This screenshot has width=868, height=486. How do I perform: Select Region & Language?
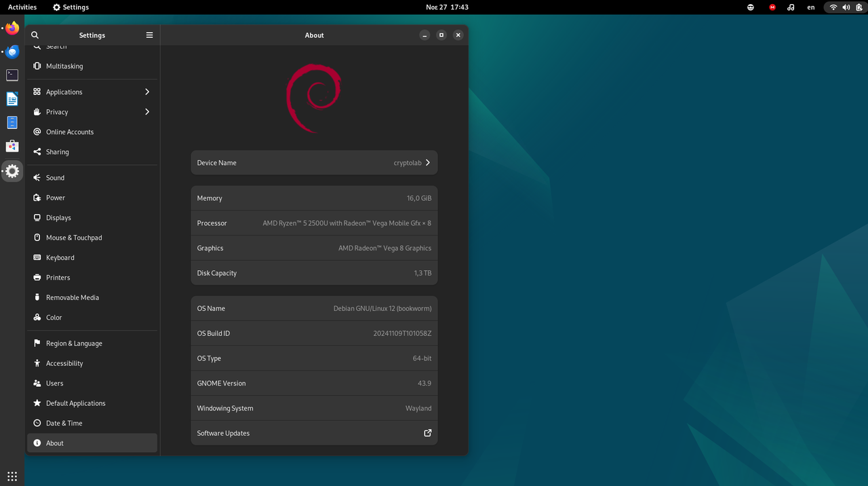click(x=92, y=343)
